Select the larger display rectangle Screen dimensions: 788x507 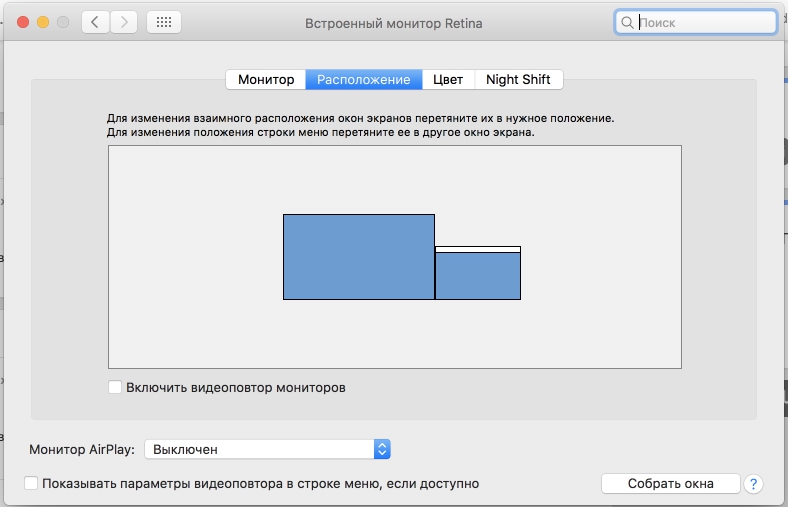click(x=359, y=257)
